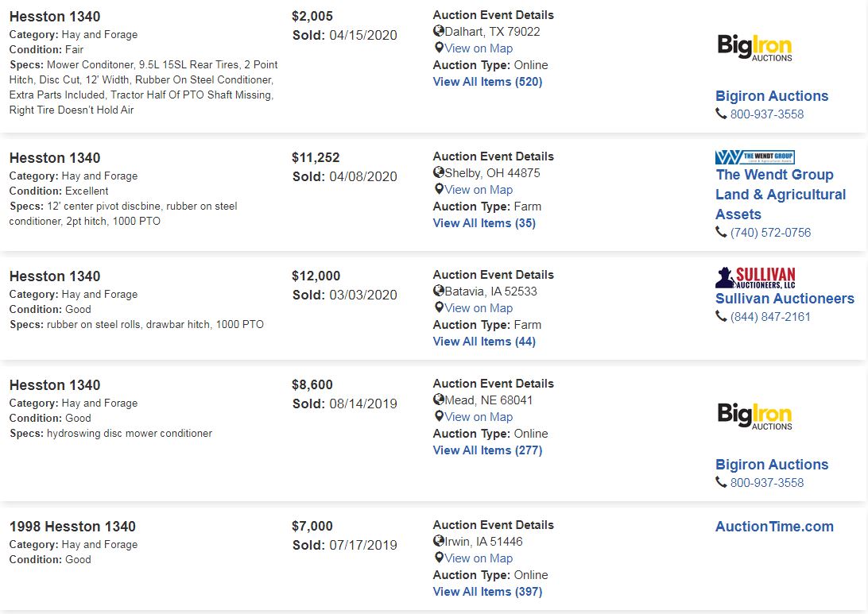Open The Wendt Group Land & Agricultural Assets
This screenshot has height=614, width=868.
tap(781, 194)
